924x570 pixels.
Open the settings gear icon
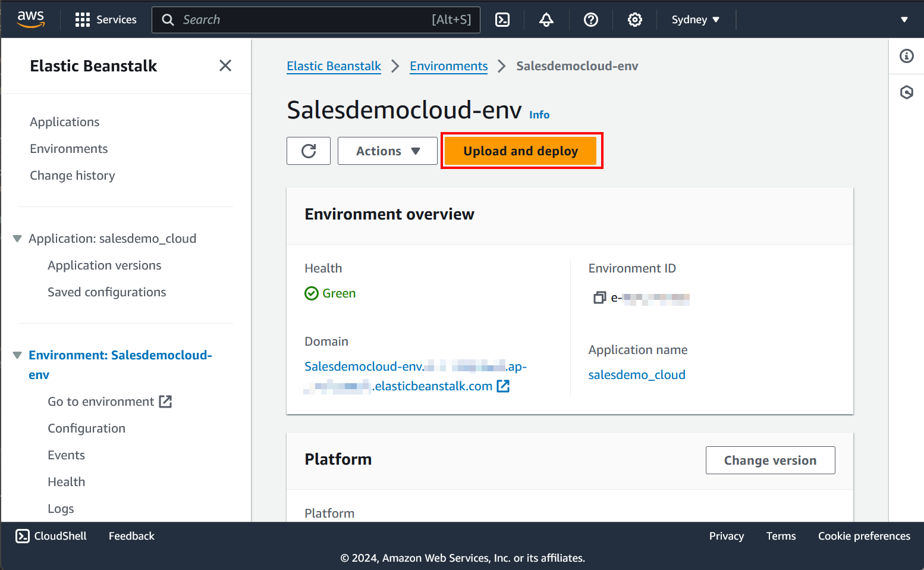pos(634,20)
